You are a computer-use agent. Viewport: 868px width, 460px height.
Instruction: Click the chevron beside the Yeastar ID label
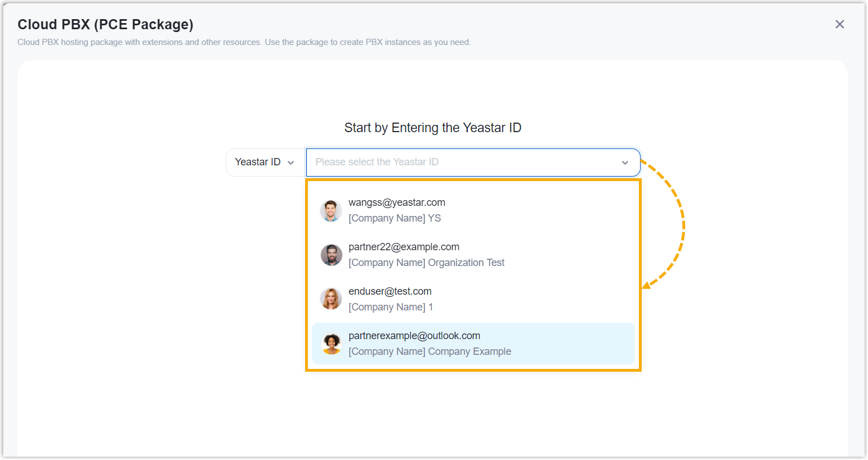(x=291, y=163)
